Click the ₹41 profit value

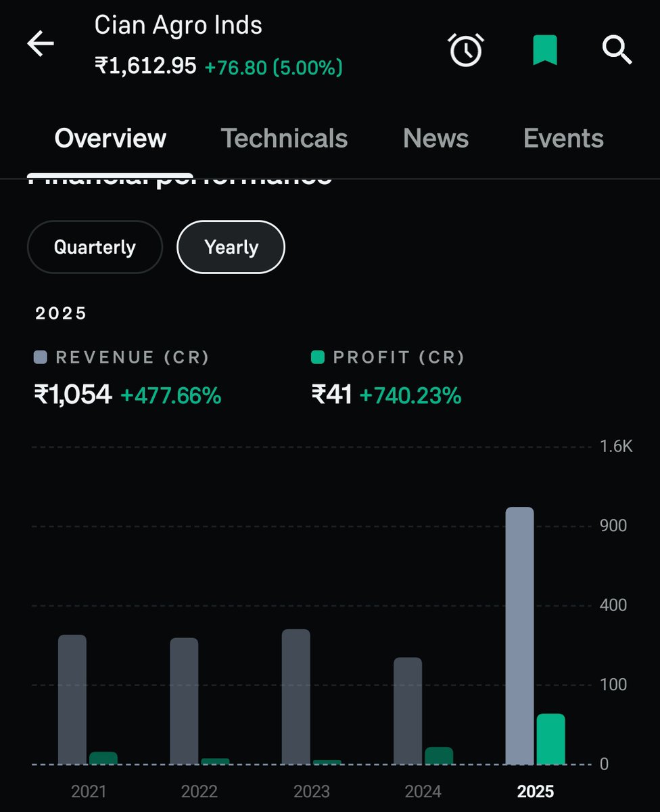[331, 394]
